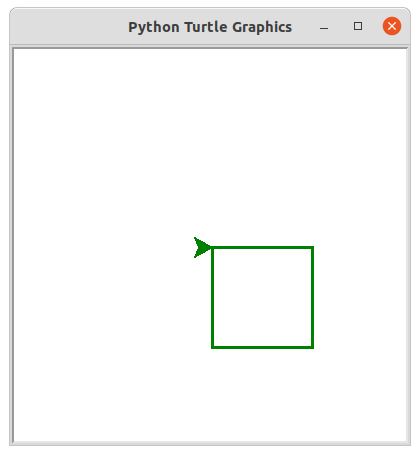Click the tail notch of the turtle arrow
The width and height of the screenshot is (420, 455).
click(199, 248)
